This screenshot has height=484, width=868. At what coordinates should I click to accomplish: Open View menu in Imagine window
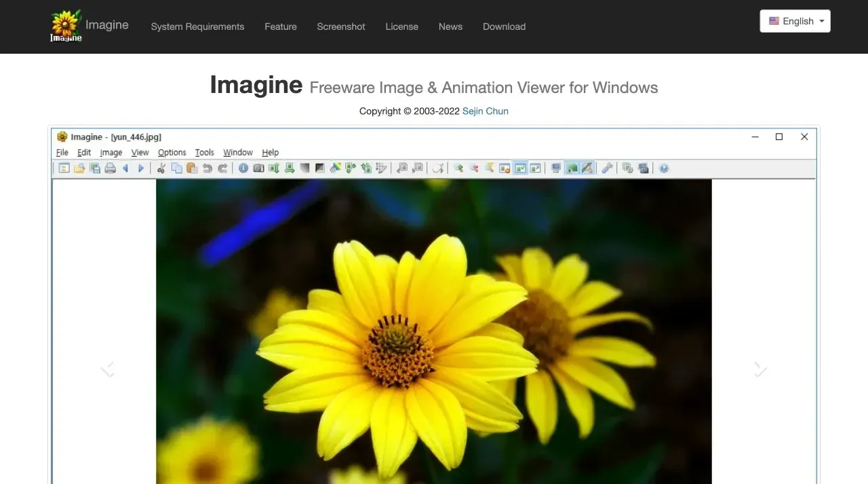point(140,153)
